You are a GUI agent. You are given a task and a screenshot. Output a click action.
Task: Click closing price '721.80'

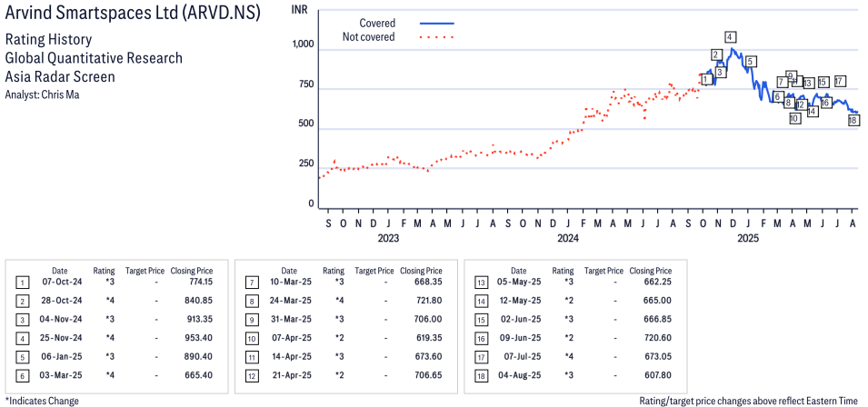pos(430,301)
